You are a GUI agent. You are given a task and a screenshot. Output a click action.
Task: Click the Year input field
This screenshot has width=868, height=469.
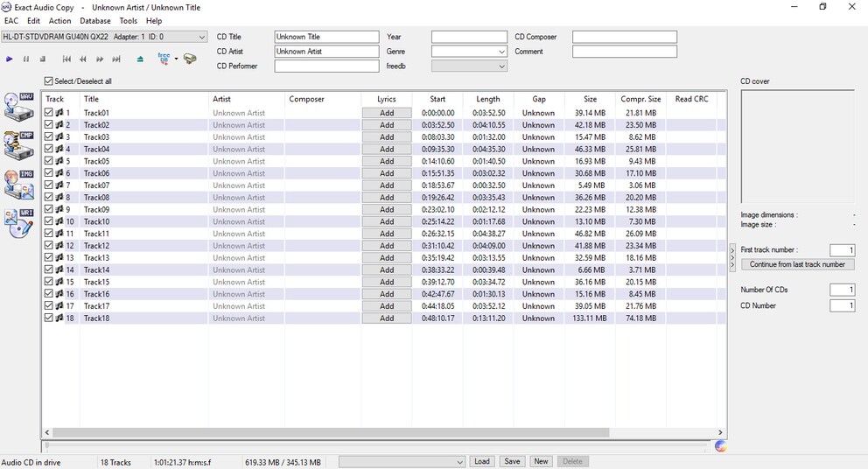tap(469, 37)
